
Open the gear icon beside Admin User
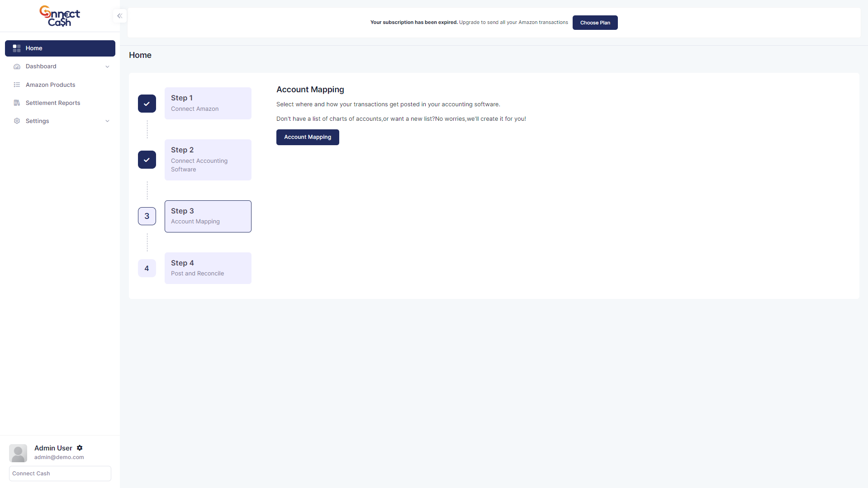click(x=80, y=448)
